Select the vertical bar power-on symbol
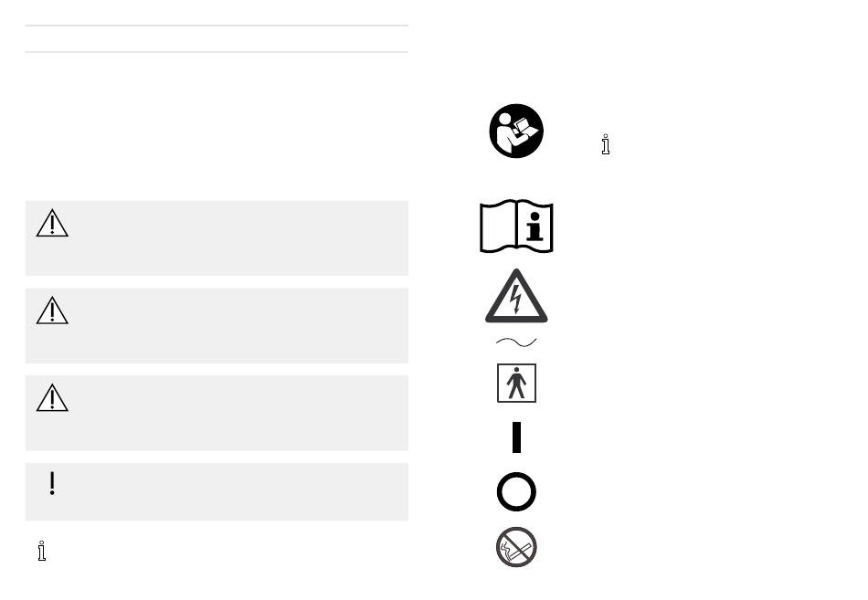 (x=516, y=437)
